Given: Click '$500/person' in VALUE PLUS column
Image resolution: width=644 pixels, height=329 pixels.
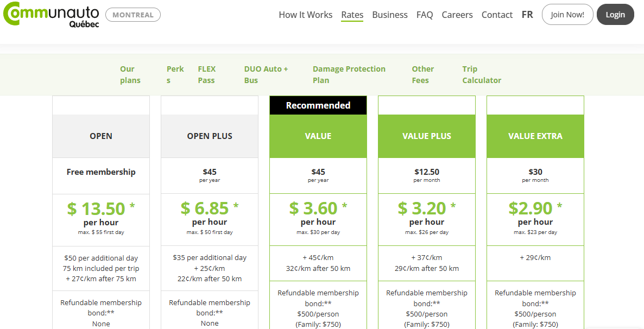Looking at the screenshot, I should click(x=427, y=314).
